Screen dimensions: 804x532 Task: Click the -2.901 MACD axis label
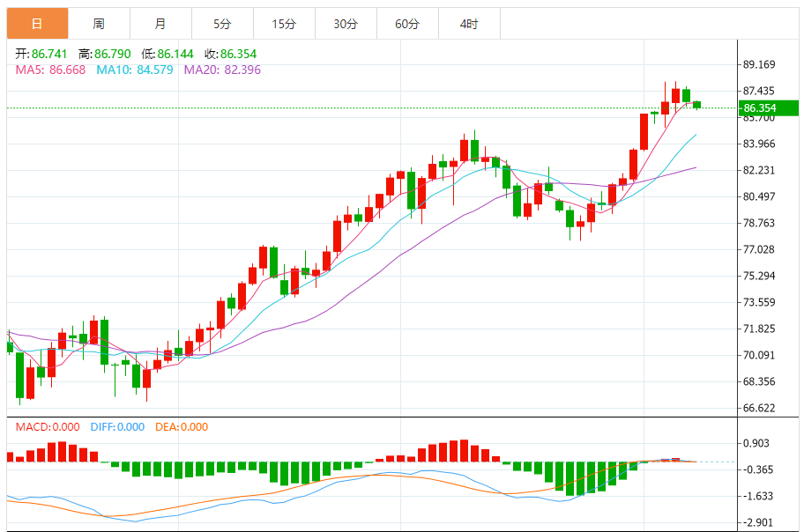click(758, 522)
